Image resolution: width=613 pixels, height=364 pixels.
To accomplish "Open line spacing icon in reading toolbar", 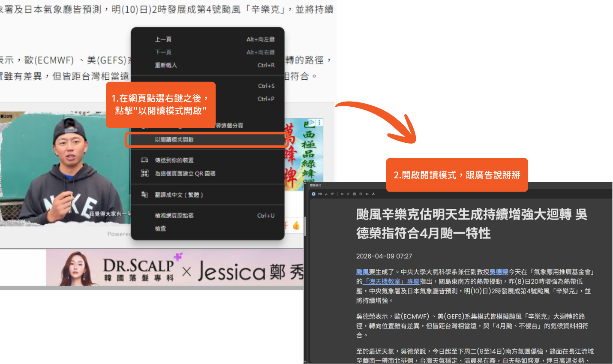I will pos(367,194).
